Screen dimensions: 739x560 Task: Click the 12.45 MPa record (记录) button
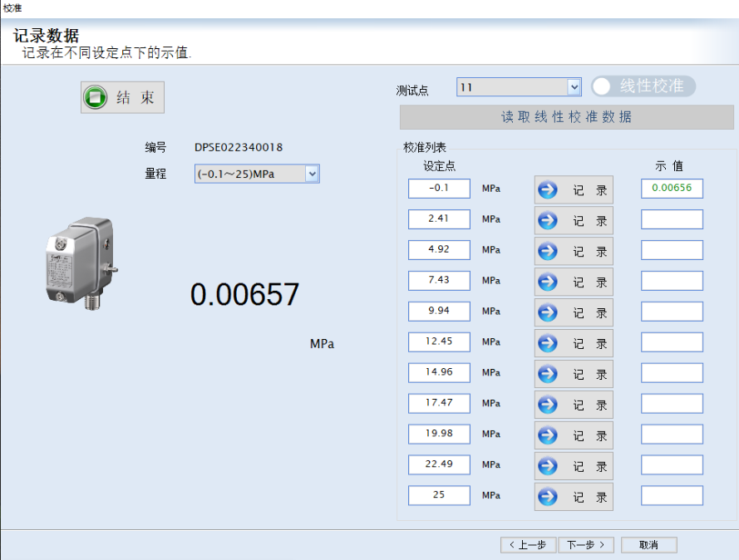click(574, 343)
